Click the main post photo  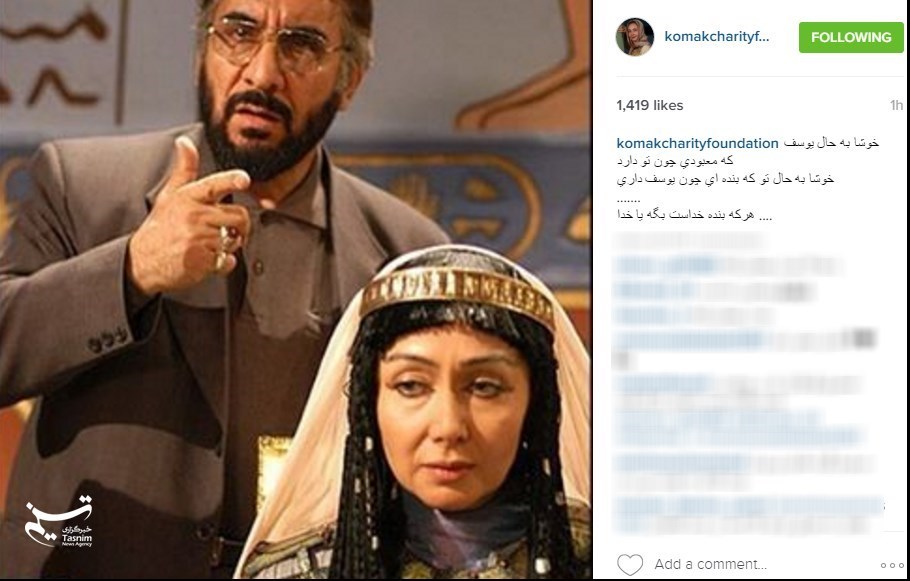tap(295, 290)
